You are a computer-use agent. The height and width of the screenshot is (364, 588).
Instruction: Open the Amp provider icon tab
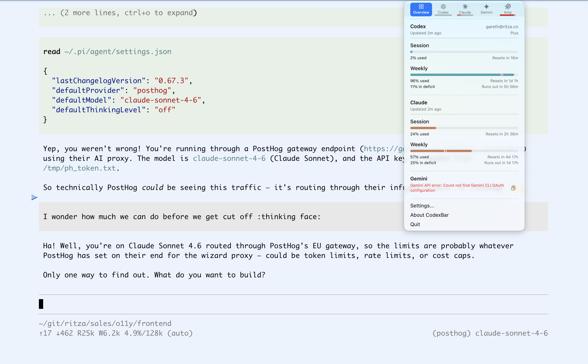[x=507, y=7]
